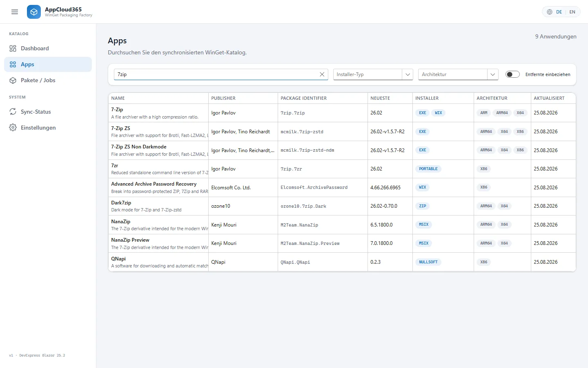The width and height of the screenshot is (588, 368).
Task: Sort by AKTUALISIERT column header
Action: pos(553,98)
